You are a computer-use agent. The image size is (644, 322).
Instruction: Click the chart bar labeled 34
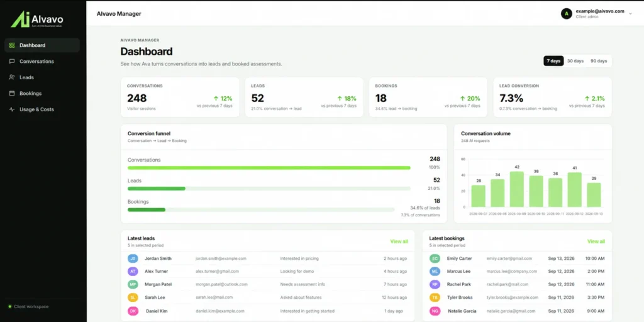(497, 193)
